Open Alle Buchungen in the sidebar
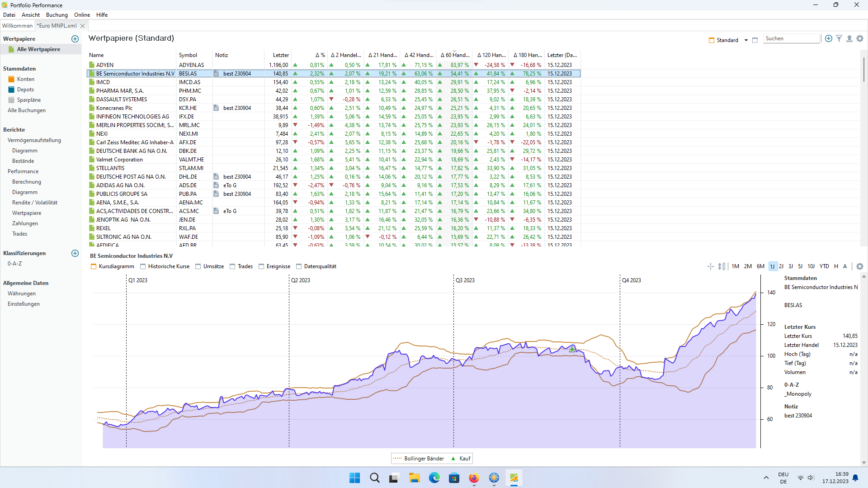Screen dimensions: 868x488 click(27, 110)
